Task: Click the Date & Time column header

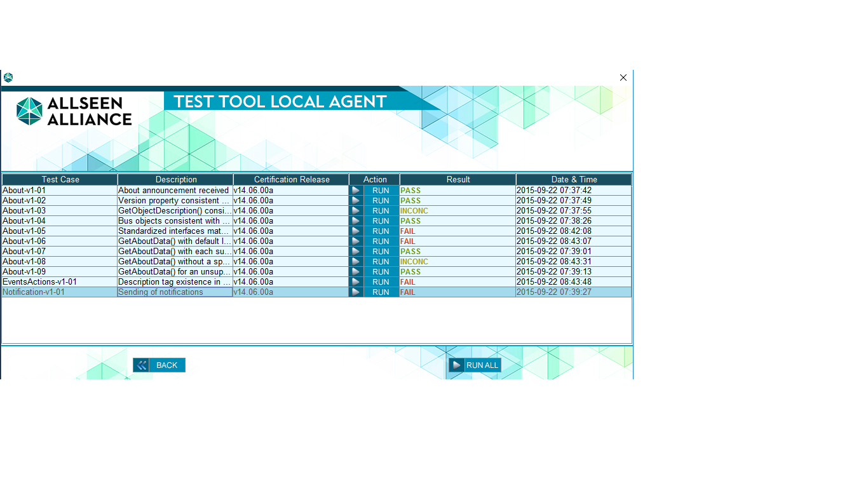Action: coord(574,179)
